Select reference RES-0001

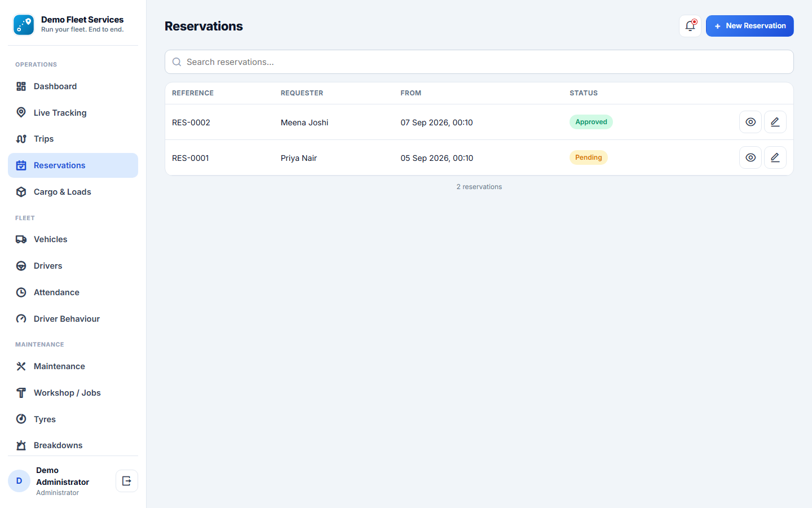click(191, 158)
